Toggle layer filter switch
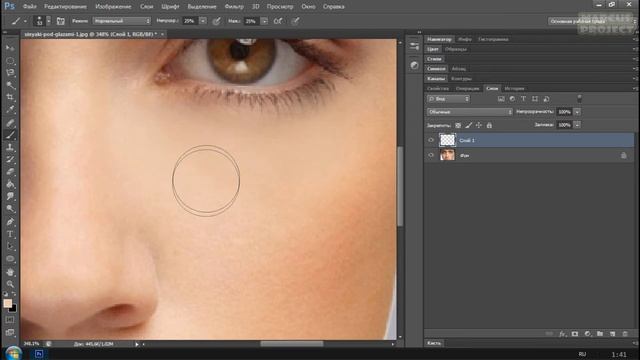 (x=579, y=99)
